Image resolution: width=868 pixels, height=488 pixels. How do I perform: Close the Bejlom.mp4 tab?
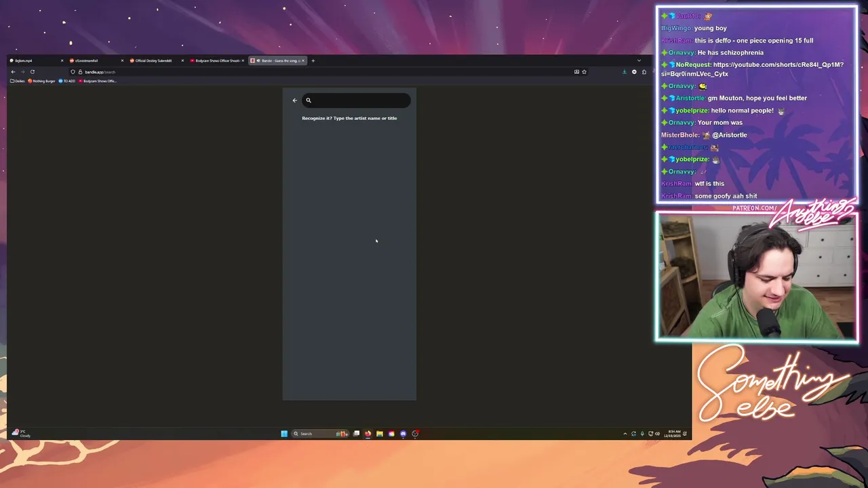click(x=62, y=60)
